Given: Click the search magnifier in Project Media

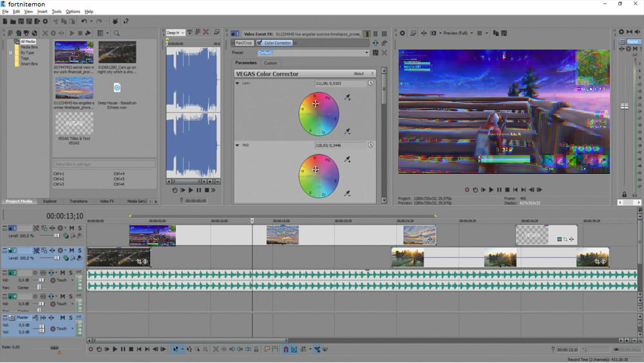Looking at the screenshot, I should coord(117,33).
